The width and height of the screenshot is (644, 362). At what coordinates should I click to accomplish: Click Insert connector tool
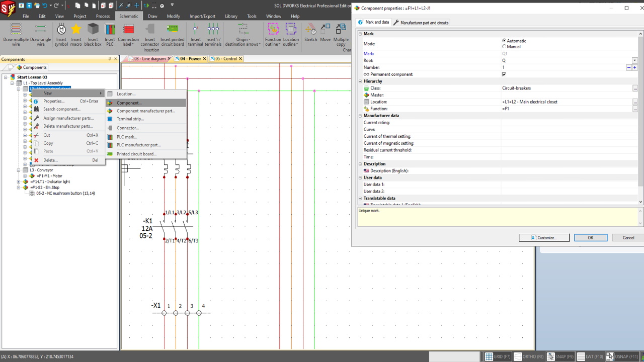[x=150, y=35]
